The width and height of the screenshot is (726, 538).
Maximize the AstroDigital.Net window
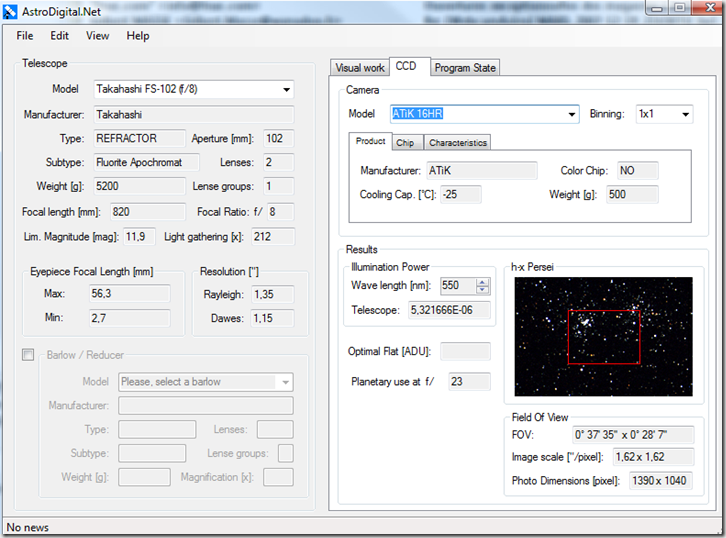click(680, 8)
